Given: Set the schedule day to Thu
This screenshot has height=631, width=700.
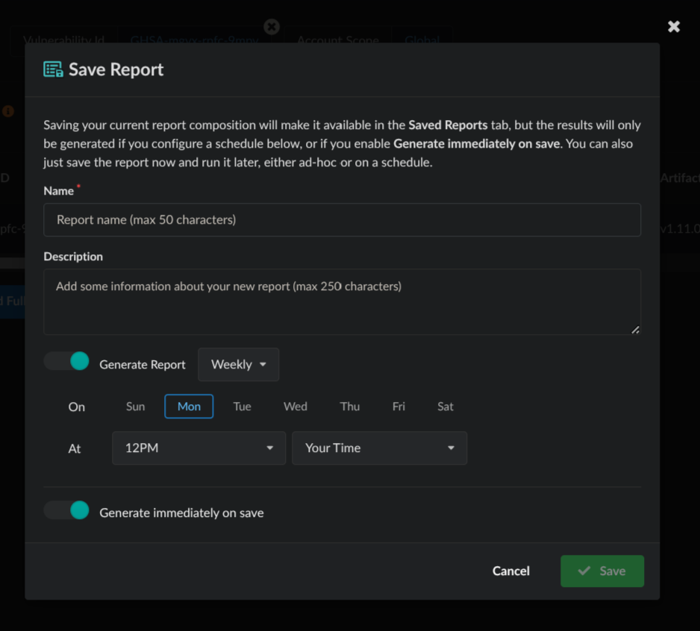Looking at the screenshot, I should click(350, 407).
